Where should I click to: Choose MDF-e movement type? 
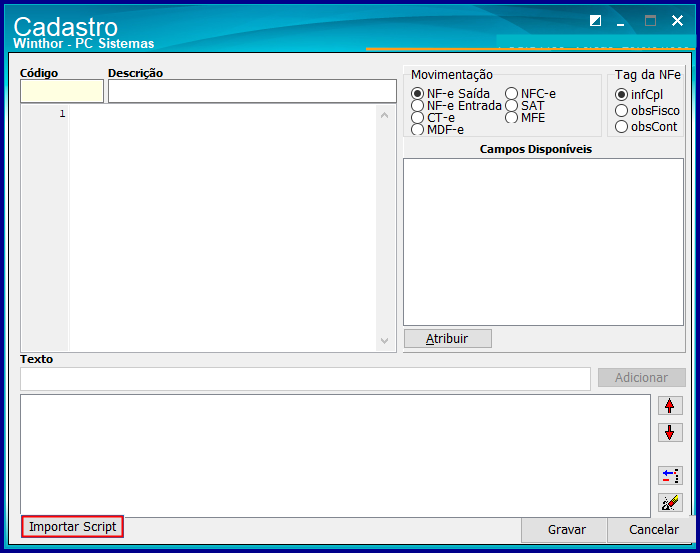pyautogui.click(x=438, y=130)
